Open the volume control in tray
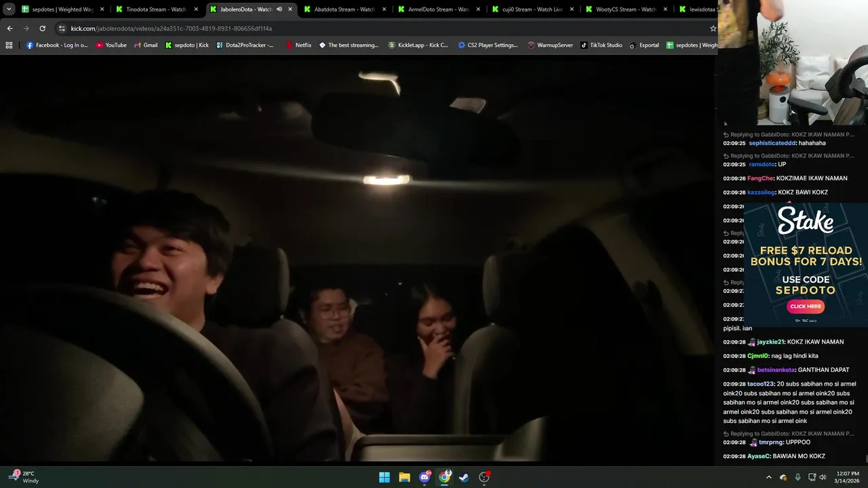 (823, 477)
